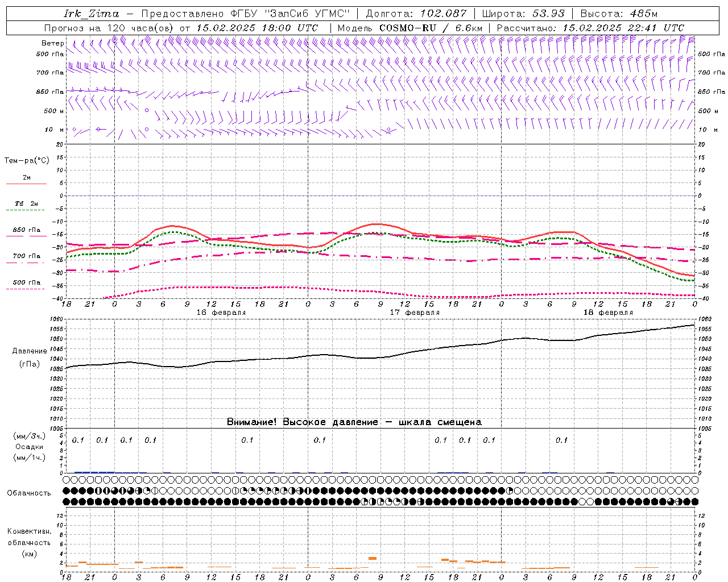
Task: Click the Широта: 53.93 latitude value
Action: pos(523,14)
